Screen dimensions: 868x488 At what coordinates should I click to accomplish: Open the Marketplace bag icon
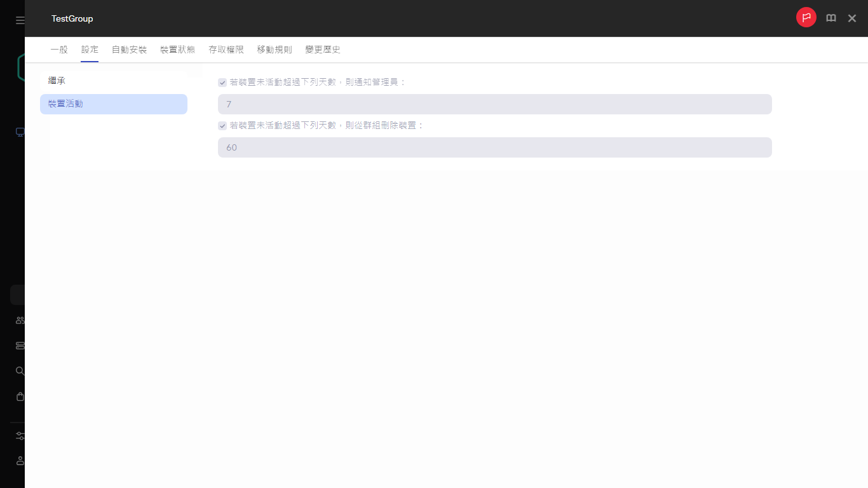tap(18, 396)
